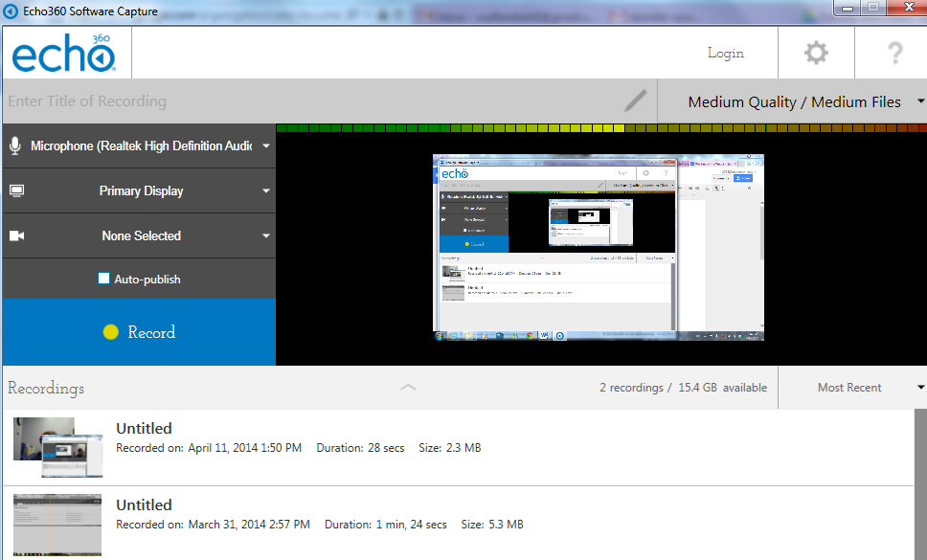Click the Enter Title of Recording field
Screen dimensions: 927x560
pyautogui.click(x=329, y=101)
